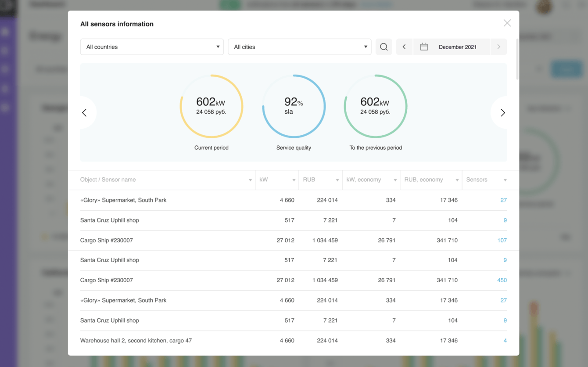
Task: Open the 107 sensors link
Action: [502, 241]
